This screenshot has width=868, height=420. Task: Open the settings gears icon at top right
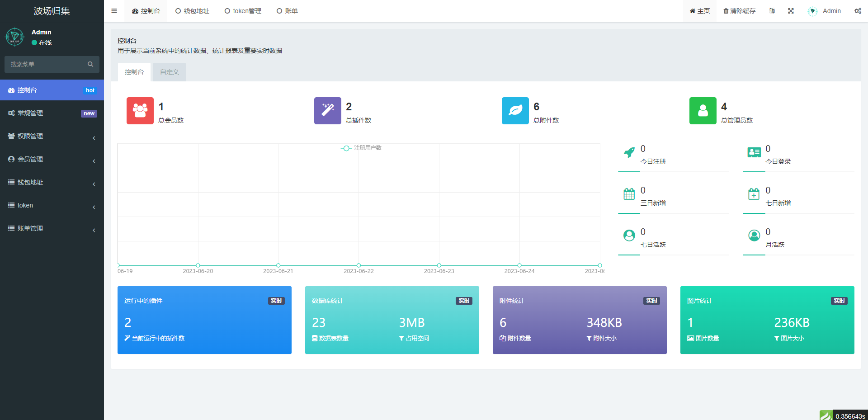857,11
